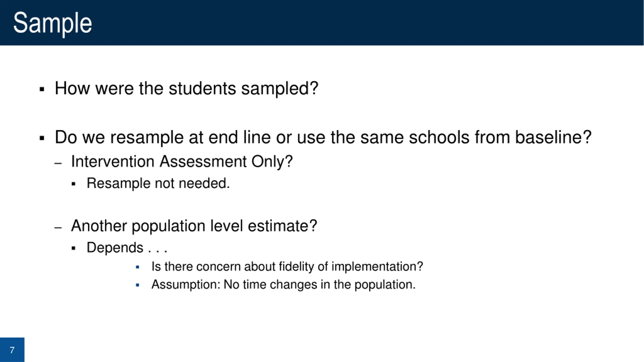Click the word 'baseline?' in second bullet
The image size is (644, 362).
[553, 137]
